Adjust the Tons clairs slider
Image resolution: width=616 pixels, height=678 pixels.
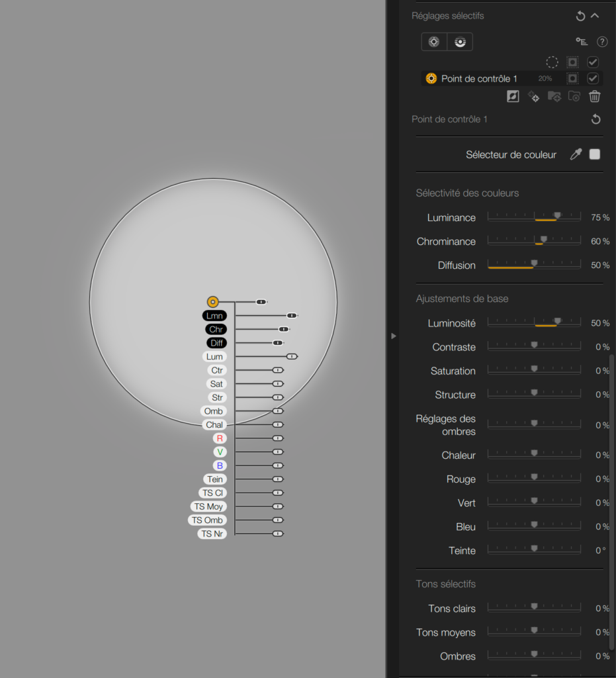click(x=535, y=608)
